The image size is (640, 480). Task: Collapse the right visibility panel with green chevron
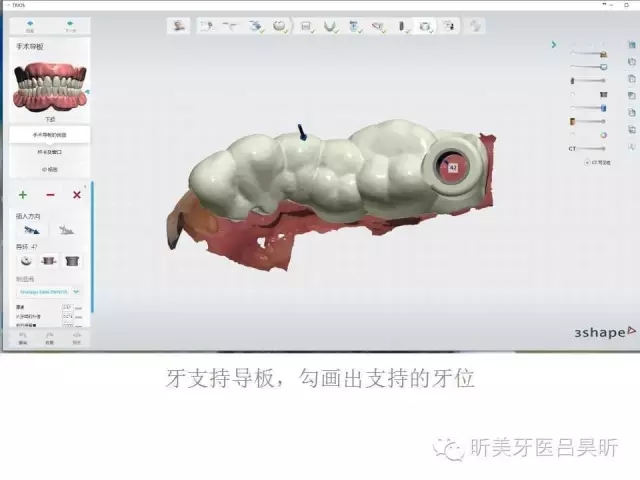pyautogui.click(x=553, y=45)
